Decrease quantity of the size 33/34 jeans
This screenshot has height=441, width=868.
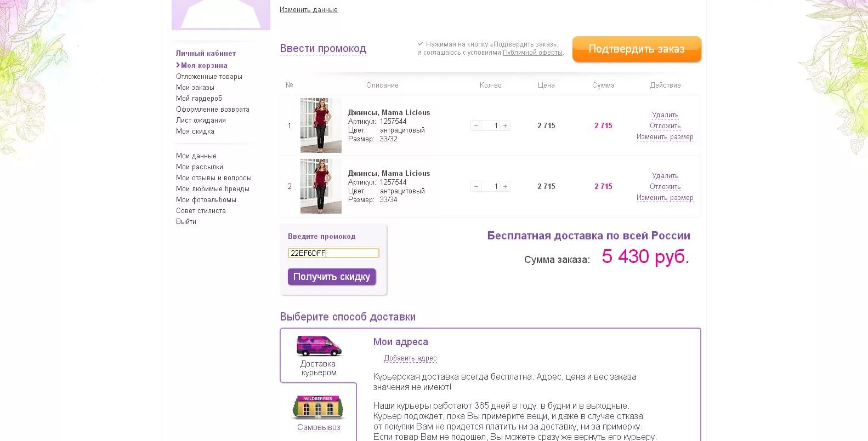coord(476,186)
